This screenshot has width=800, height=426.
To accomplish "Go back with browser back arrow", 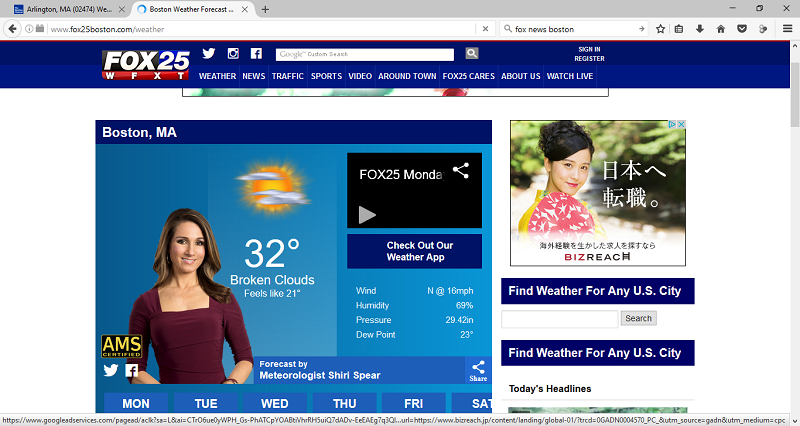I will (12, 29).
